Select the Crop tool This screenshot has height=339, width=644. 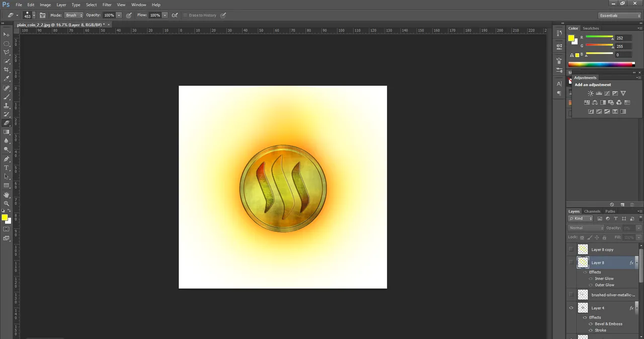(x=7, y=70)
